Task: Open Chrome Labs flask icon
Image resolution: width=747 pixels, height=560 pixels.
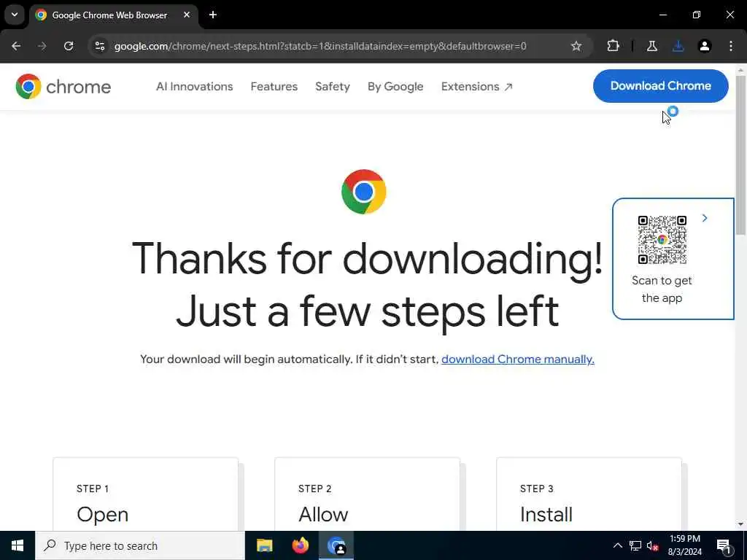Action: [x=651, y=46]
